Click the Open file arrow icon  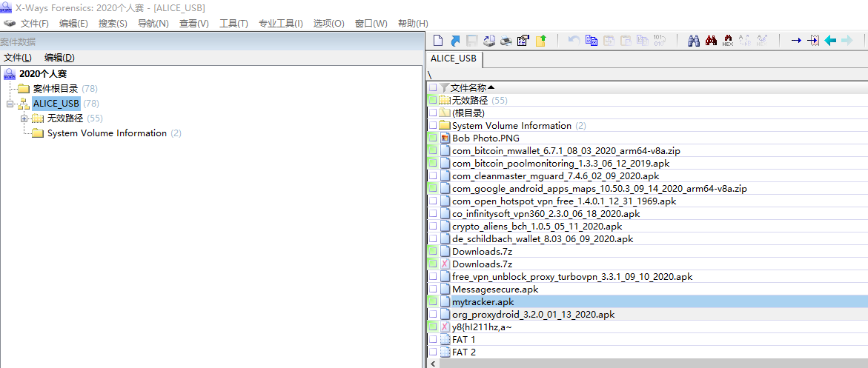(456, 41)
